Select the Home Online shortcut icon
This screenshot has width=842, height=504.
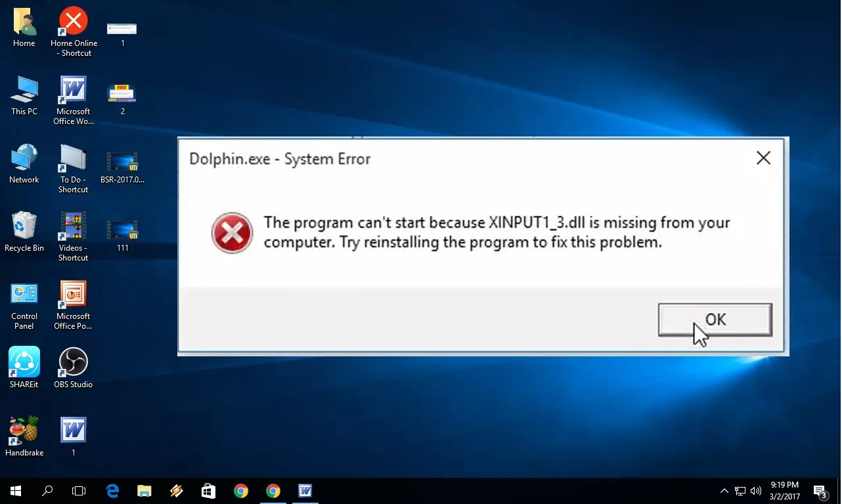click(74, 32)
